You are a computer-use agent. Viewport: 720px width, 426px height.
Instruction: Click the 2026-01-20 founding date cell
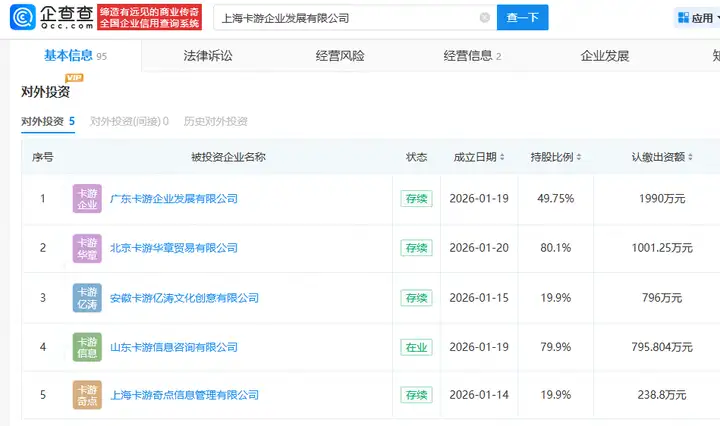click(x=479, y=248)
